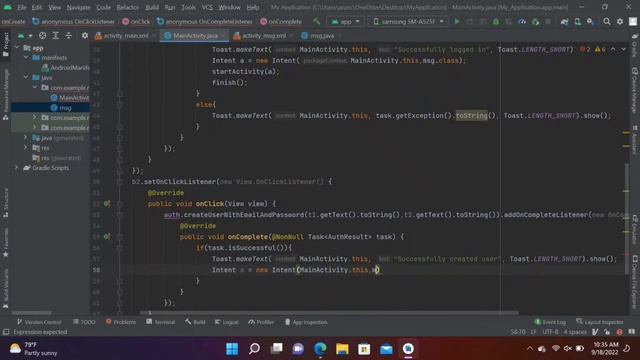Open the Profiler gauge toolbar icon
640x360 pixels.
coord(522,22)
